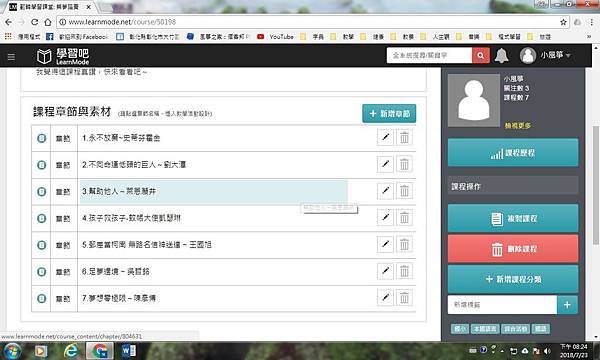This screenshot has height=360, width=600.
Task: Click the copy course button
Action: [513, 218]
